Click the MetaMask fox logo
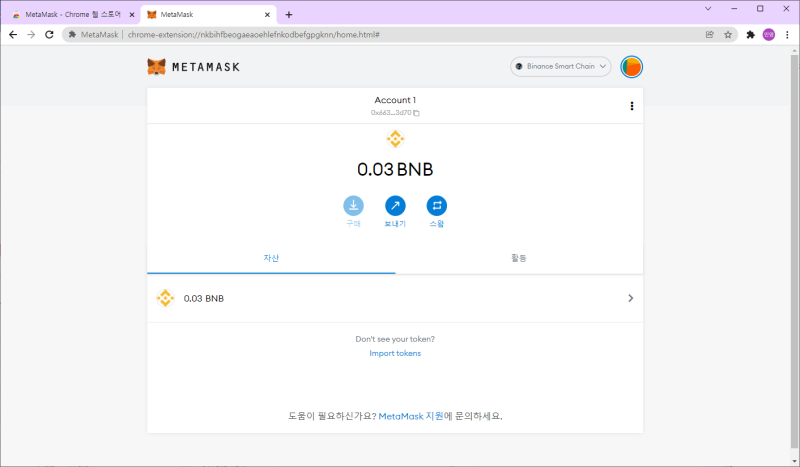Image resolution: width=800 pixels, height=467 pixels. (156, 67)
